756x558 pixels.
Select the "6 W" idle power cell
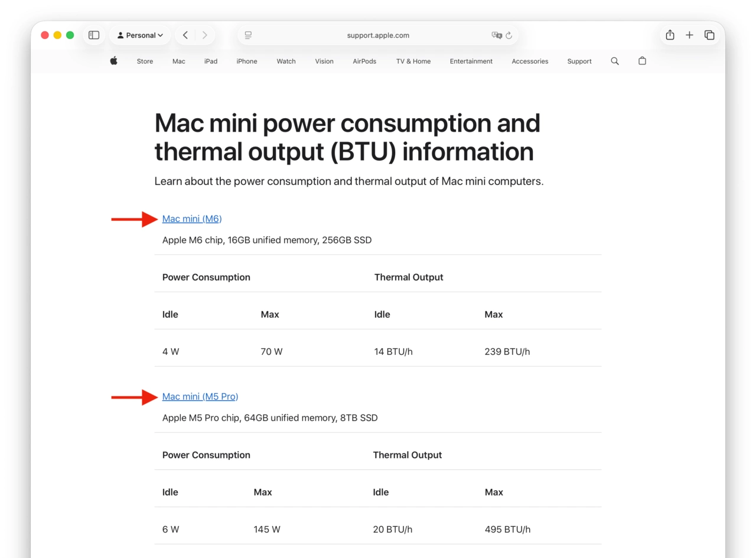(171, 530)
